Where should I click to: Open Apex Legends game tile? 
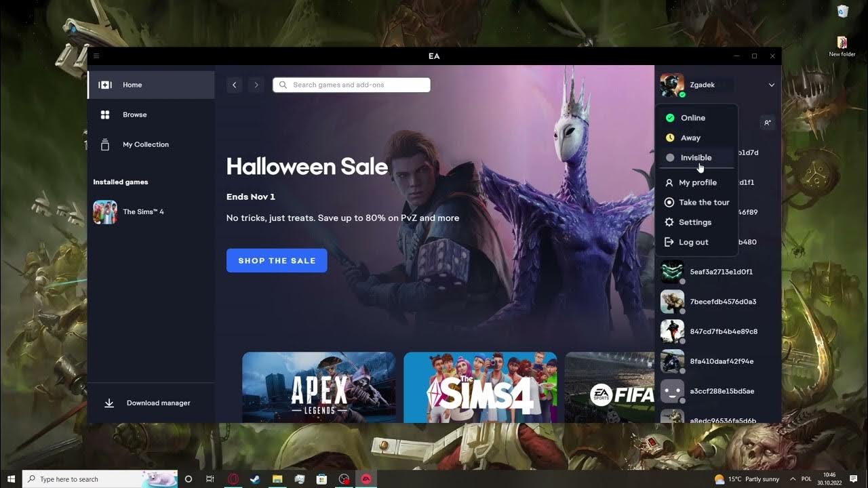(x=319, y=387)
